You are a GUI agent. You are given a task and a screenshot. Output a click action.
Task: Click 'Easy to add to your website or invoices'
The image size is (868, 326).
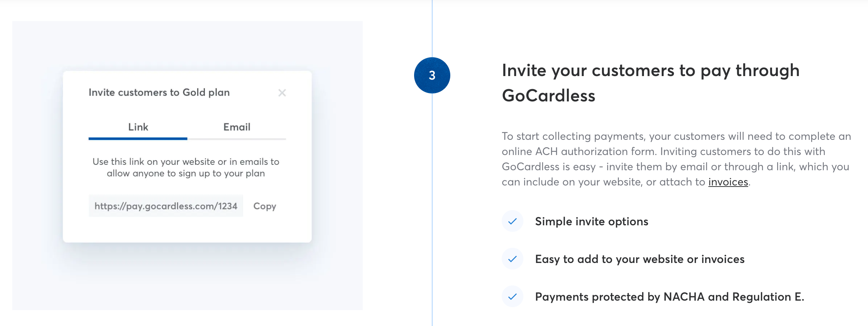coord(640,259)
